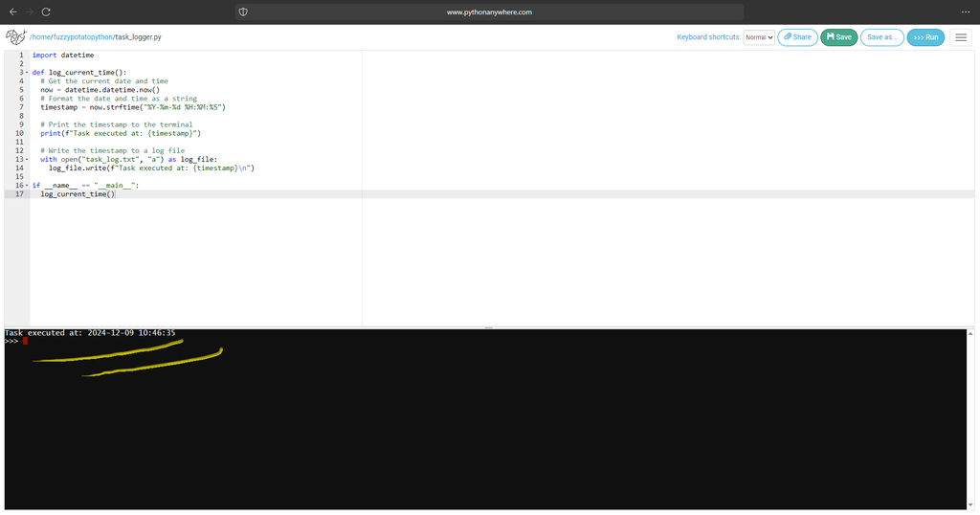The width and height of the screenshot is (980, 515).
Task: Click the comment Write the timestamp to a log file
Action: (113, 150)
